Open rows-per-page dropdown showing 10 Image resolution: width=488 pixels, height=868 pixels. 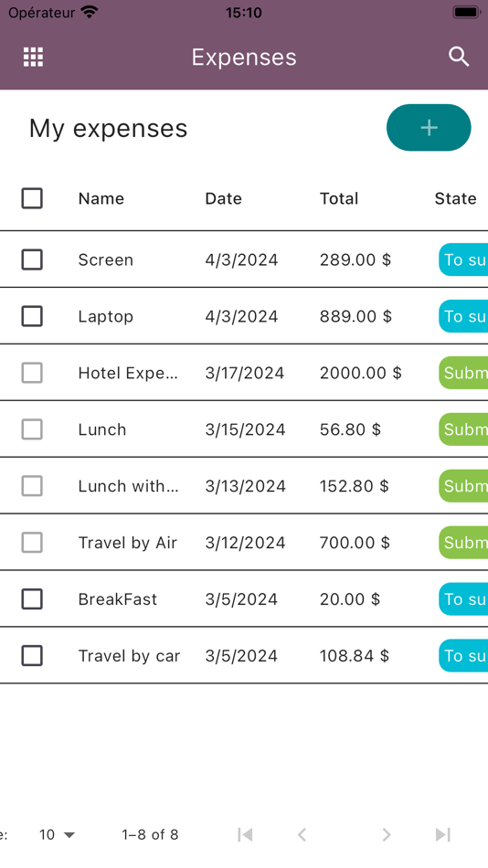pos(57,834)
